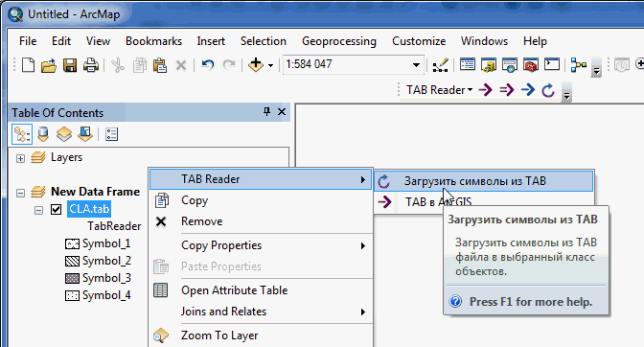
Task: Switch to List By Selection view
Action: [x=85, y=134]
